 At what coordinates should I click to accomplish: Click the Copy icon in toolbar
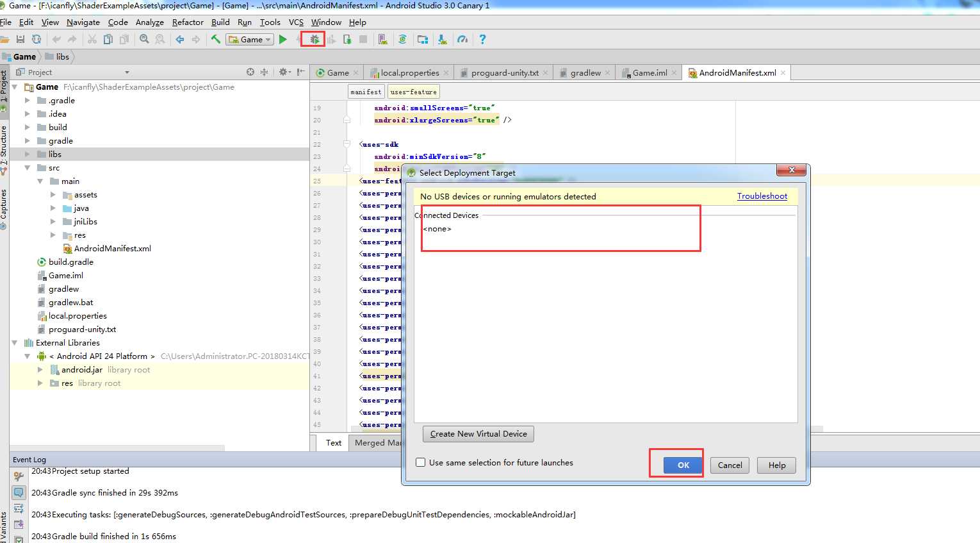point(108,40)
